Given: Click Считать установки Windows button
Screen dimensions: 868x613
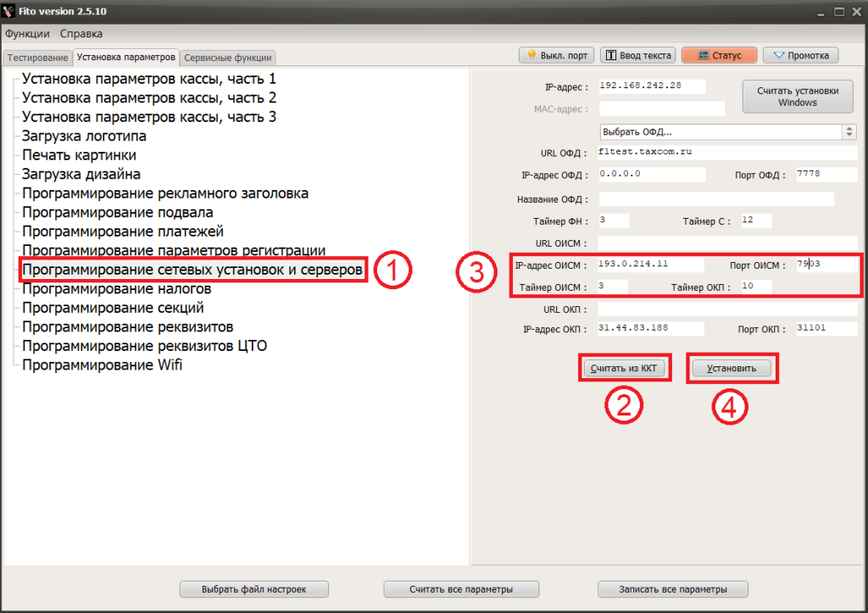Looking at the screenshot, I should tap(798, 97).
